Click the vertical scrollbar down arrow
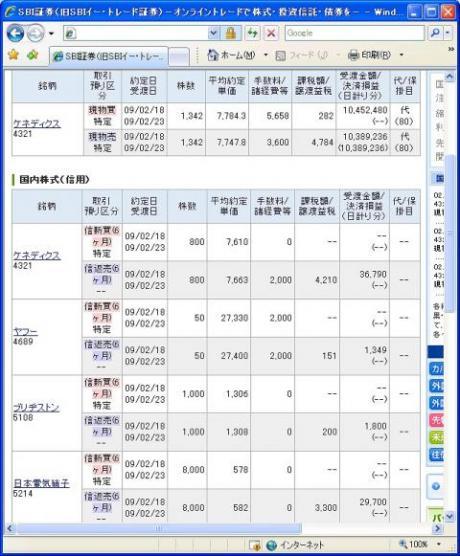Viewport: 460px width, 556px height. tap(449, 516)
